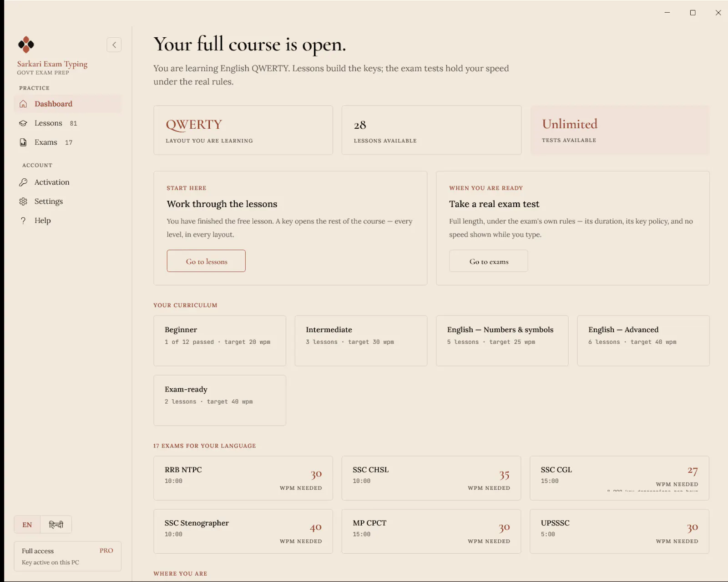This screenshot has height=582, width=728.
Task: Click the Go to exams button
Action: click(489, 261)
